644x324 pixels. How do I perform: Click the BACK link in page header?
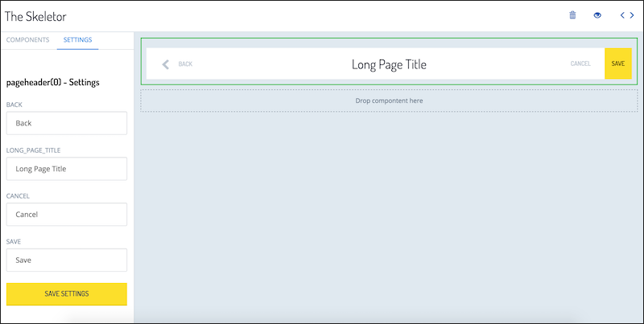pyautogui.click(x=185, y=64)
